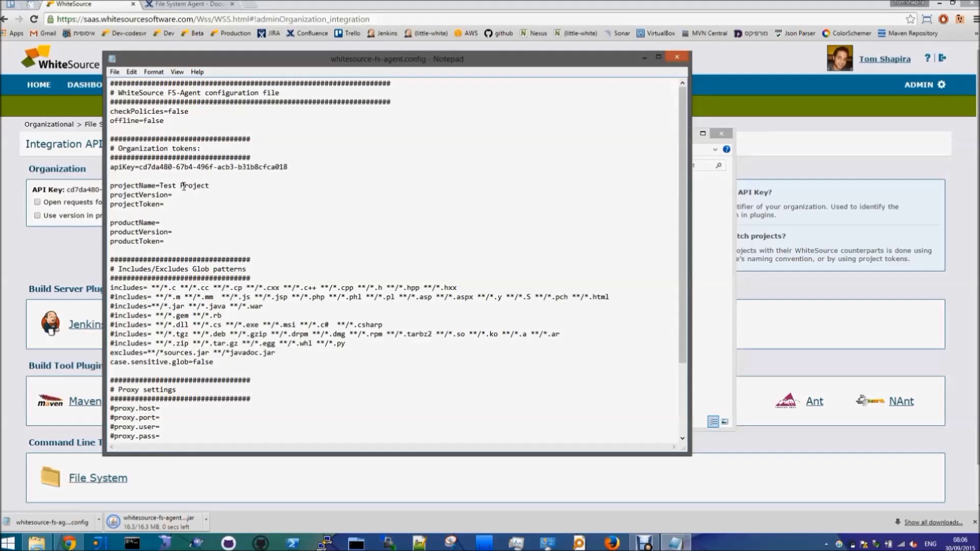Open the Json Parser bookmark
The image size is (980, 551).
(x=795, y=33)
